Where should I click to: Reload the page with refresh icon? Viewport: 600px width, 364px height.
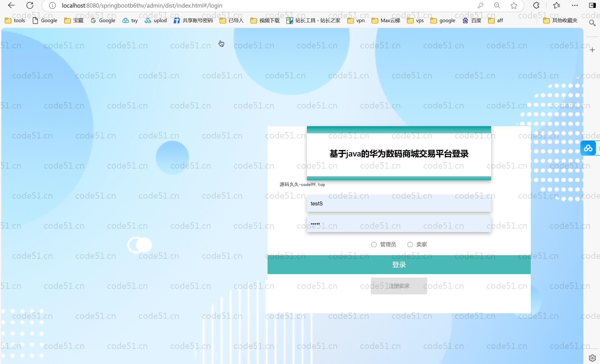coord(30,5)
